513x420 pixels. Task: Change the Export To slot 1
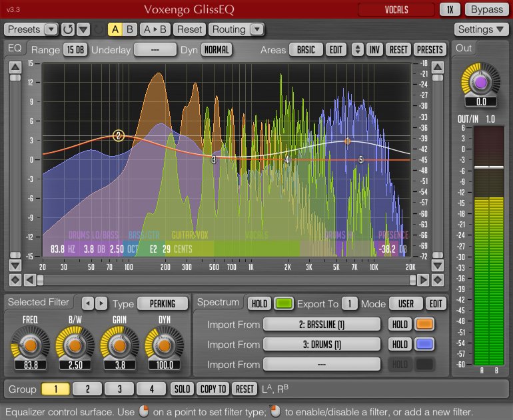coord(349,303)
